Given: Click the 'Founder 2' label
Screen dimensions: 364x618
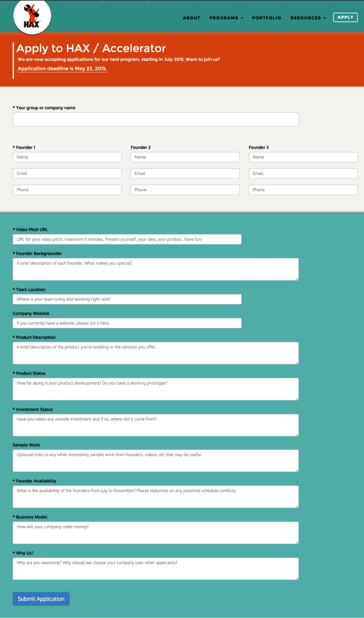Looking at the screenshot, I should click(141, 147).
